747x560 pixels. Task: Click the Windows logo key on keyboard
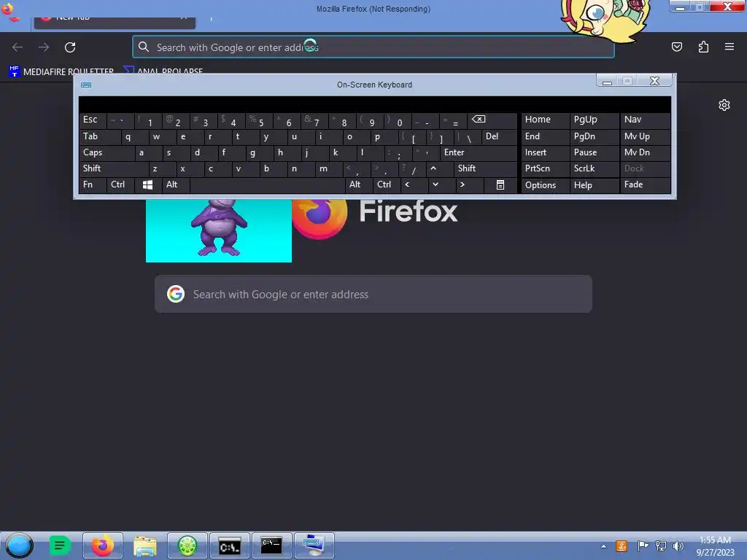point(147,184)
